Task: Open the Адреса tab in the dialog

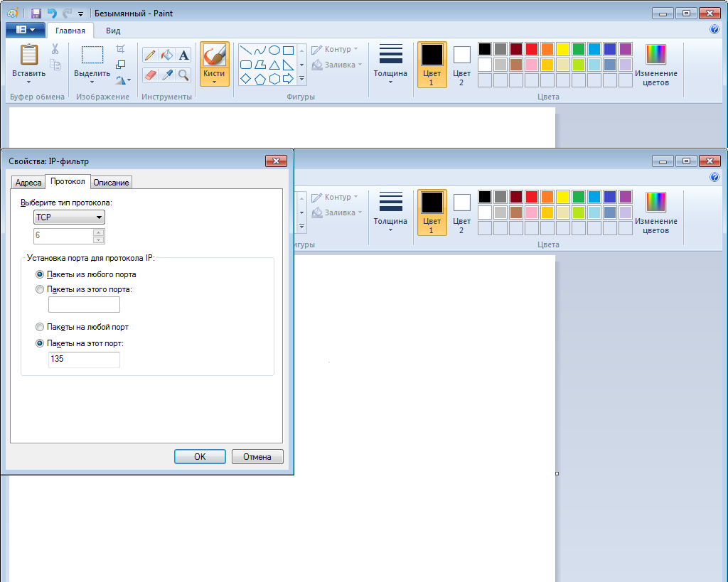Action: pos(28,183)
